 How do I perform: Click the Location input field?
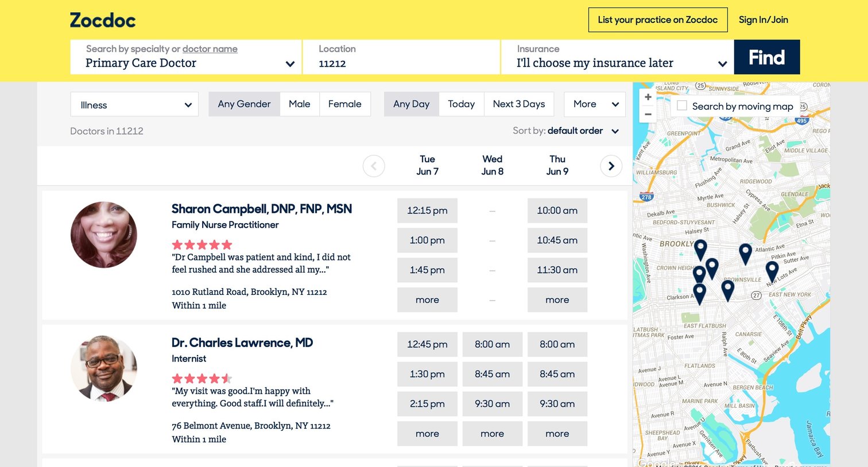point(401,57)
